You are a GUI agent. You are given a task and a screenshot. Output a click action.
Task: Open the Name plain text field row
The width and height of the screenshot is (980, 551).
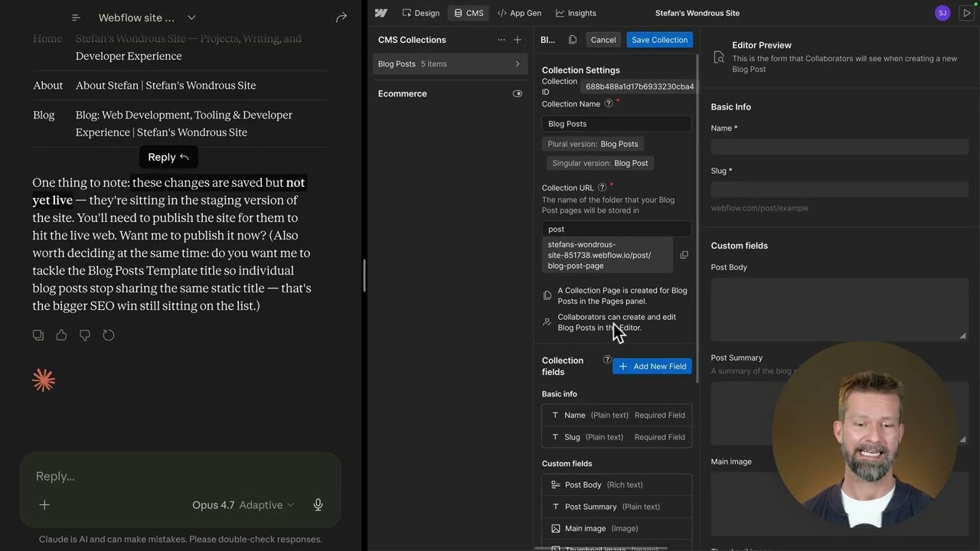pos(616,415)
